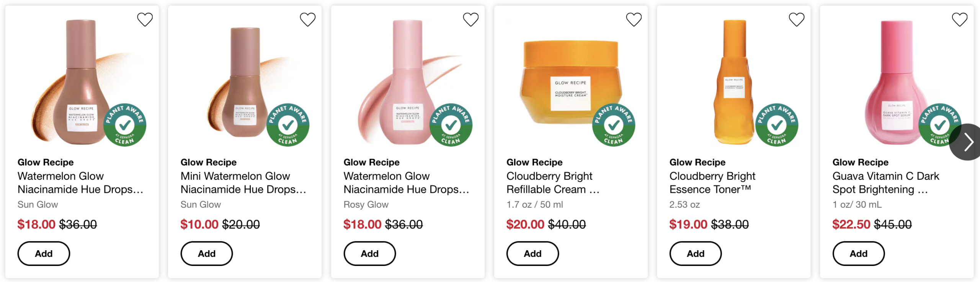Favorite the Sun Glow Watermelon Hue Drops
The height and width of the screenshot is (282, 980).
[145, 20]
